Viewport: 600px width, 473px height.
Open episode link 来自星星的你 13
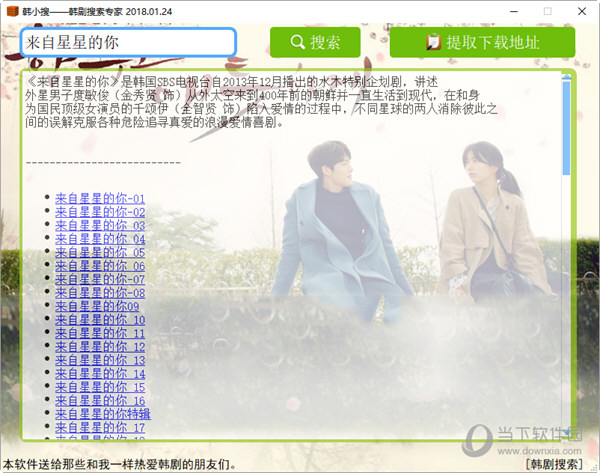(100, 360)
